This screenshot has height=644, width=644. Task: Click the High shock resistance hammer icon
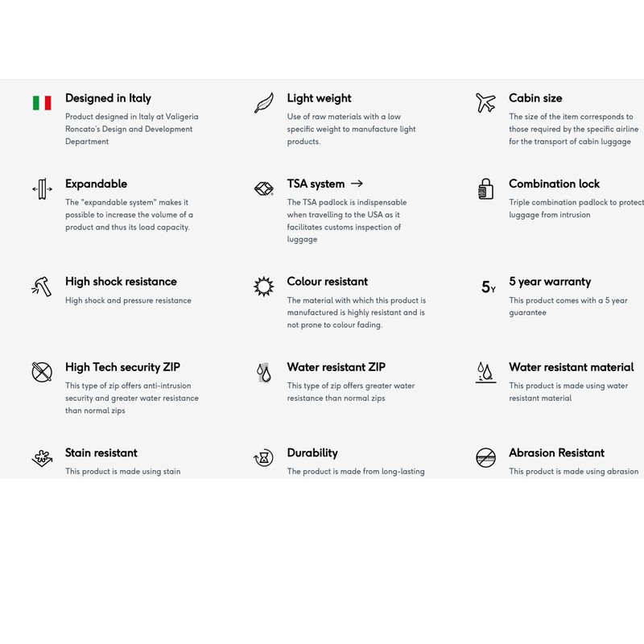[x=42, y=287]
